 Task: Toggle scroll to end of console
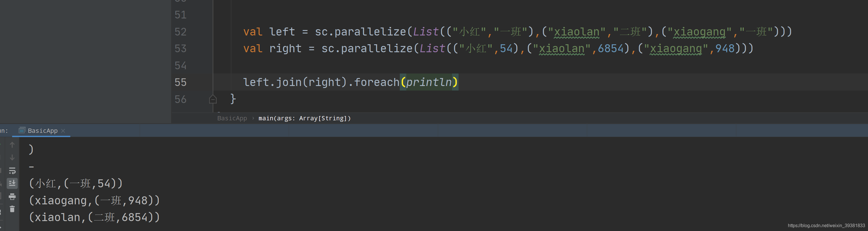pyautogui.click(x=12, y=183)
